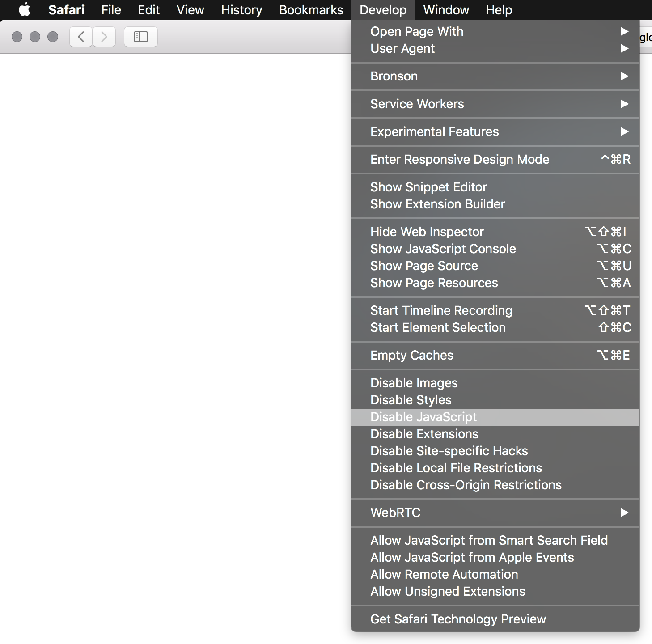The image size is (652, 644).
Task: Select Empty Caches
Action: pyautogui.click(x=495, y=355)
